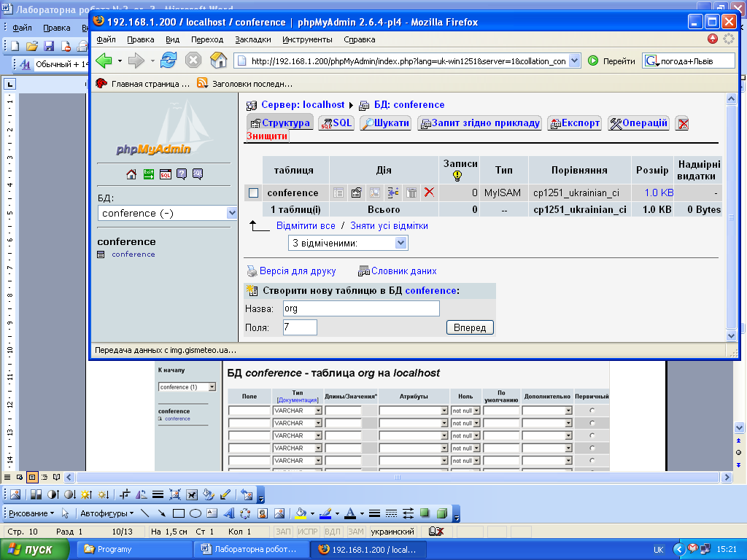
Task: Click the select objects pointer in Drawing toolbar
Action: 65,513
